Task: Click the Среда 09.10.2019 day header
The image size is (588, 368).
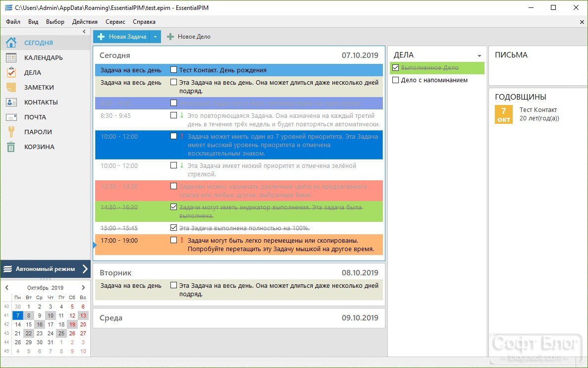Action: tap(239, 318)
